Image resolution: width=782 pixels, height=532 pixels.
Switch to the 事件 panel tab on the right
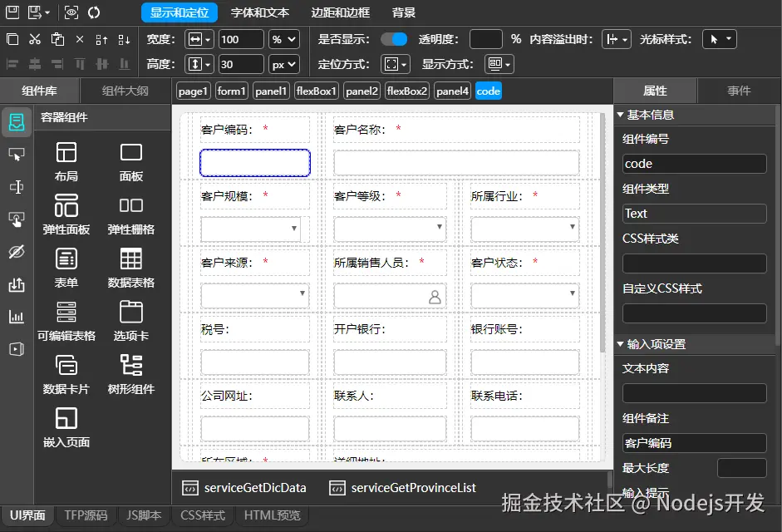click(x=738, y=91)
